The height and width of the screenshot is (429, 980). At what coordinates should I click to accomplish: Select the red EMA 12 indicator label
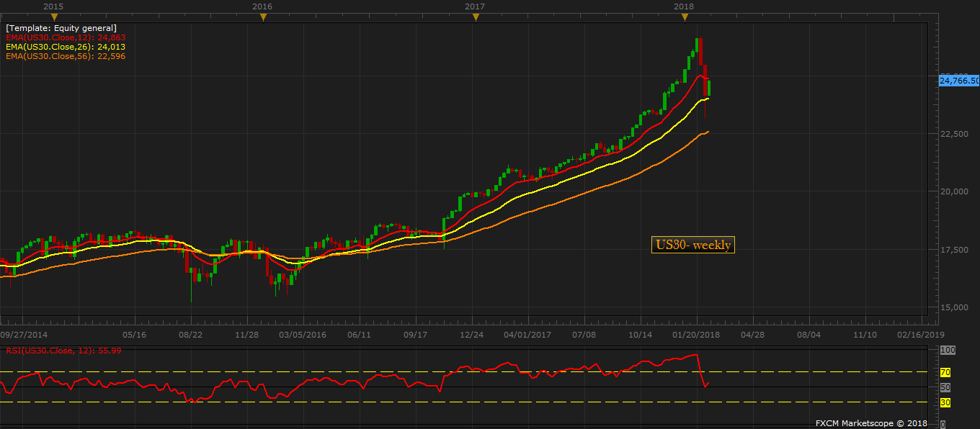(65, 37)
